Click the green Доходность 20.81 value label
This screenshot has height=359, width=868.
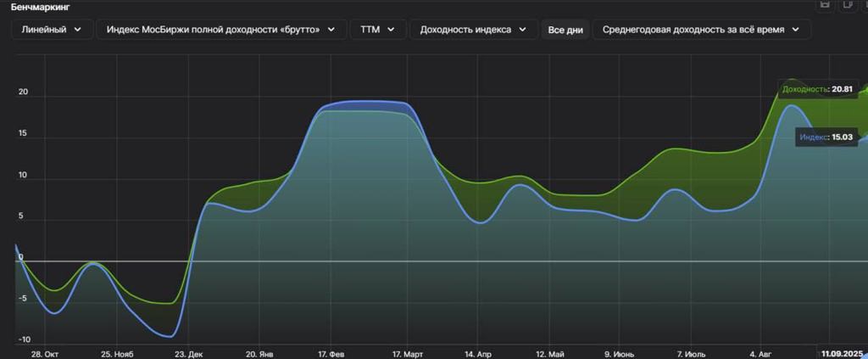[x=818, y=89]
